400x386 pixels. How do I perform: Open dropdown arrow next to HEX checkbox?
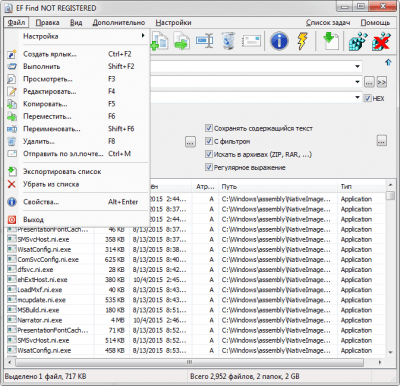pos(357,98)
